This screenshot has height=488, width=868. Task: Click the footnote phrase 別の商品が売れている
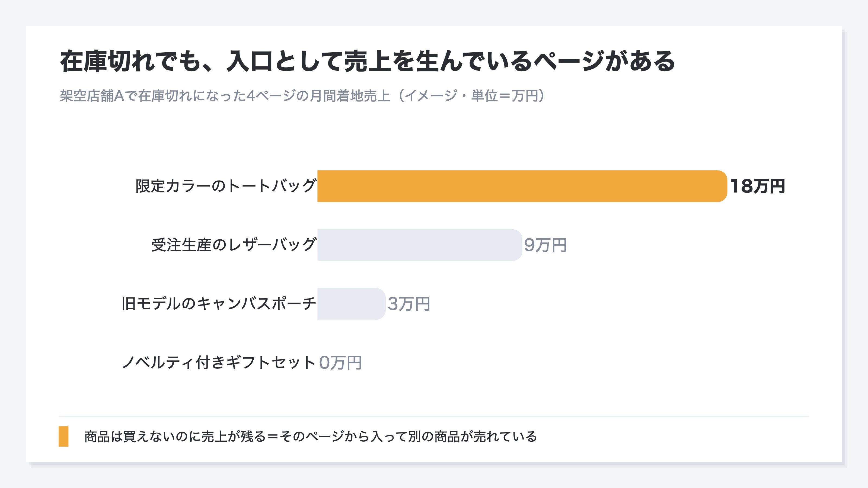pyautogui.click(x=473, y=436)
